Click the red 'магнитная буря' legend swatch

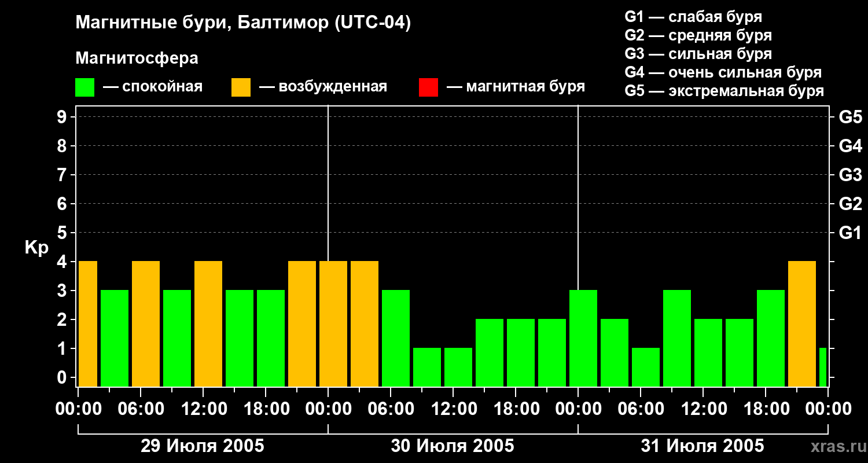point(429,87)
